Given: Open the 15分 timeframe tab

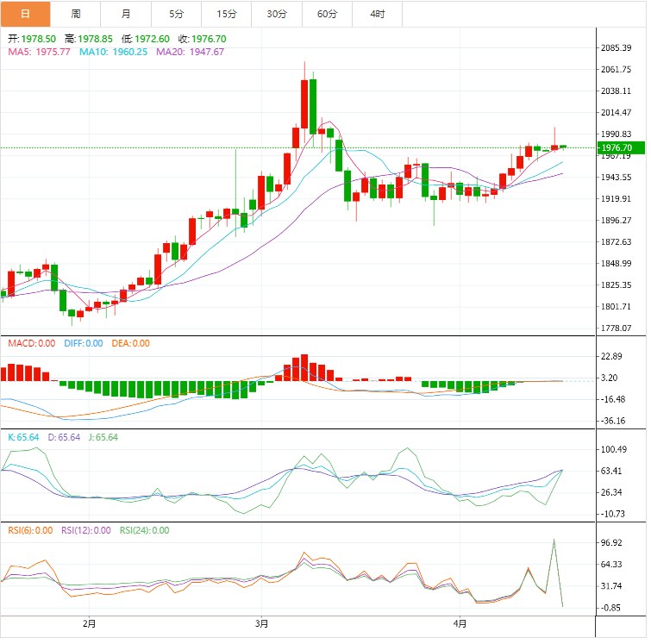Looking at the screenshot, I should [x=228, y=14].
